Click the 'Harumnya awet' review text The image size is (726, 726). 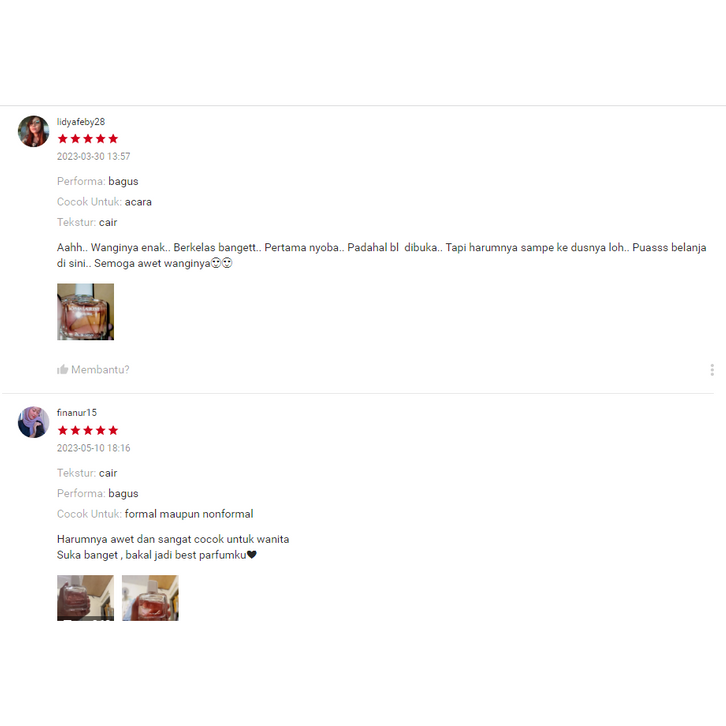[173, 547]
